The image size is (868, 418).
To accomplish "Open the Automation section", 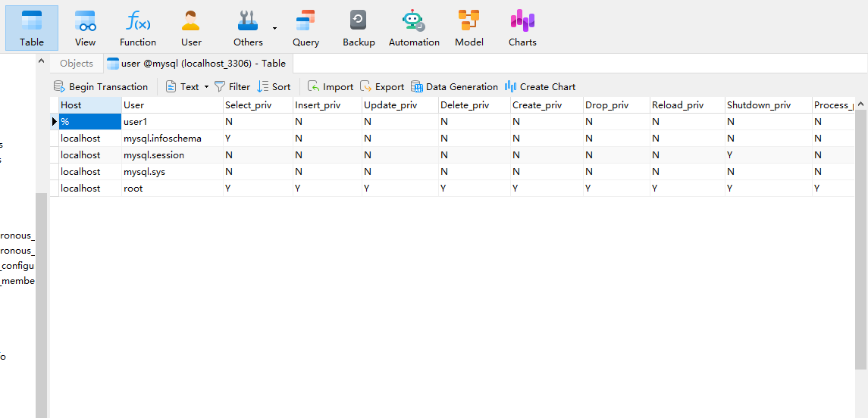I will click(414, 28).
